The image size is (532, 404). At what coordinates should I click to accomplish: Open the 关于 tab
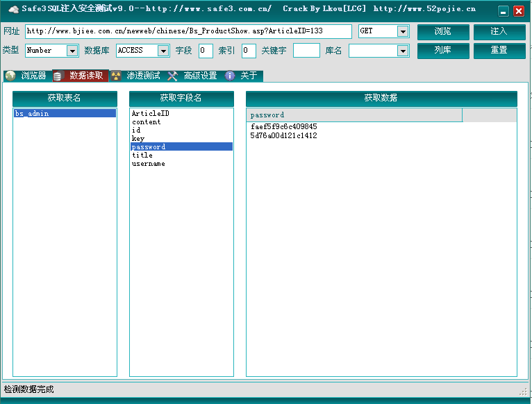click(x=242, y=76)
